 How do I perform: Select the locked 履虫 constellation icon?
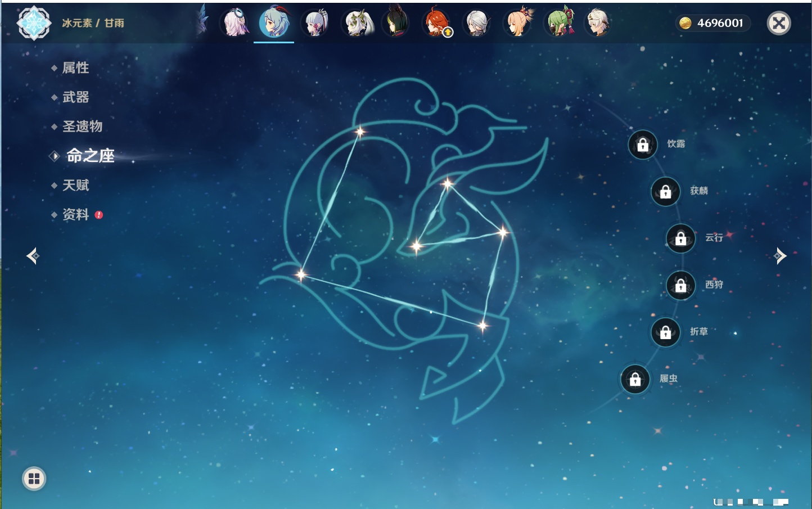[635, 380]
